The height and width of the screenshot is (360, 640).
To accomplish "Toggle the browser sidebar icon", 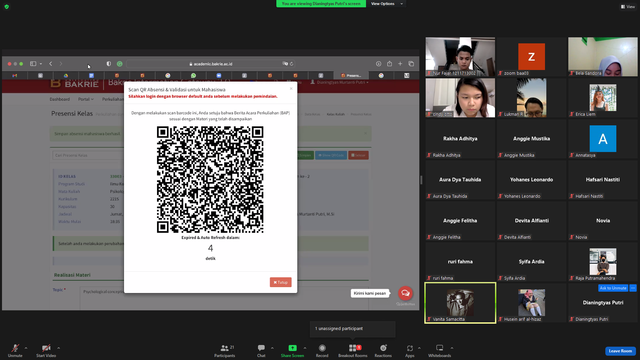I will click(x=33, y=64).
